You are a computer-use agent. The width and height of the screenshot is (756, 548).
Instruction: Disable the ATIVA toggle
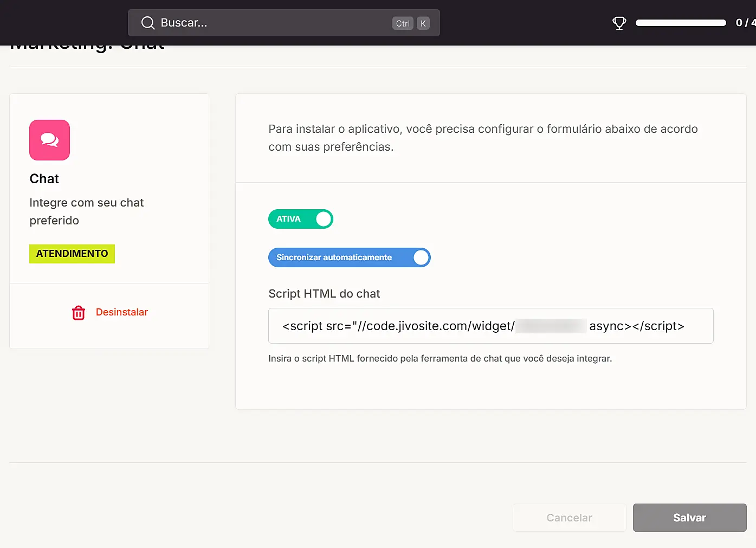coord(301,219)
